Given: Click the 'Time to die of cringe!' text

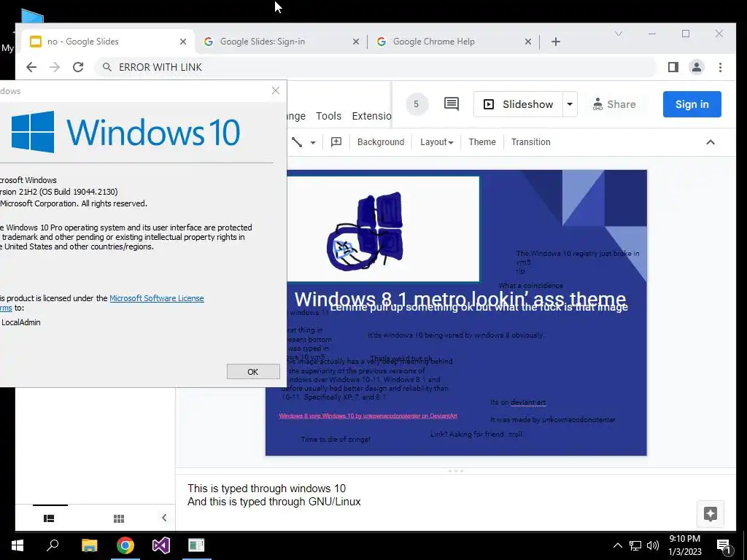Looking at the screenshot, I should [336, 439].
